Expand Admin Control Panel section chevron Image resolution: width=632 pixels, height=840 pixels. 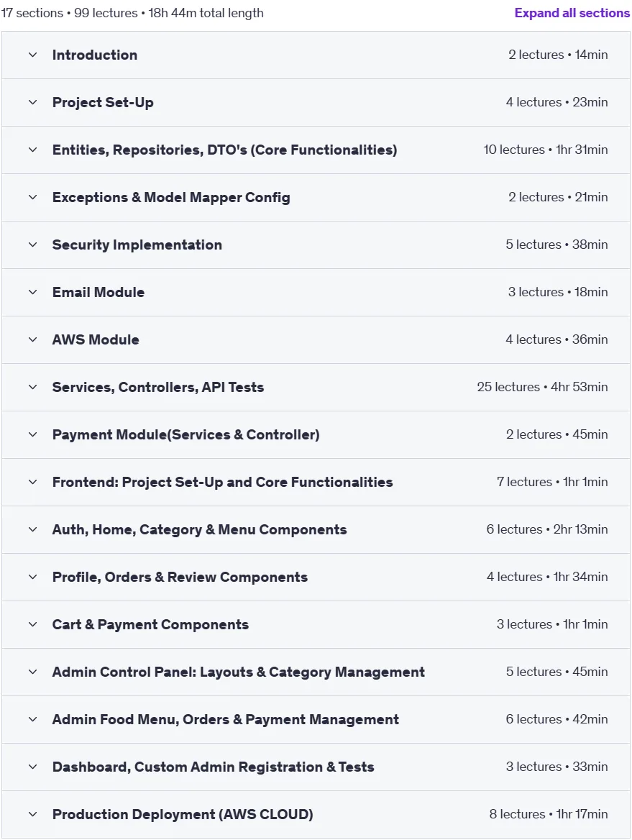pyautogui.click(x=32, y=672)
